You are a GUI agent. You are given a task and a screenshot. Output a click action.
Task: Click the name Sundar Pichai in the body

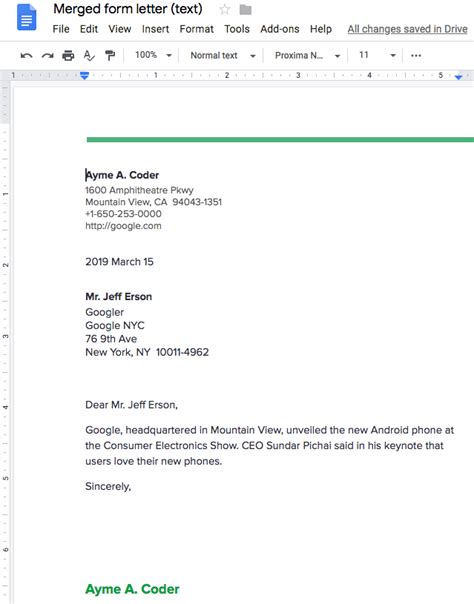pyautogui.click(x=299, y=446)
